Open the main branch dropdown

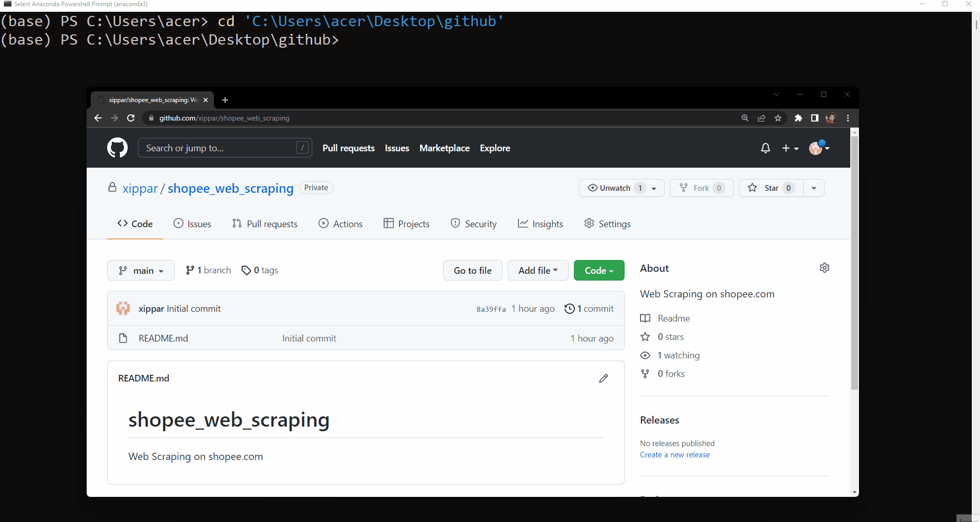[x=141, y=270]
